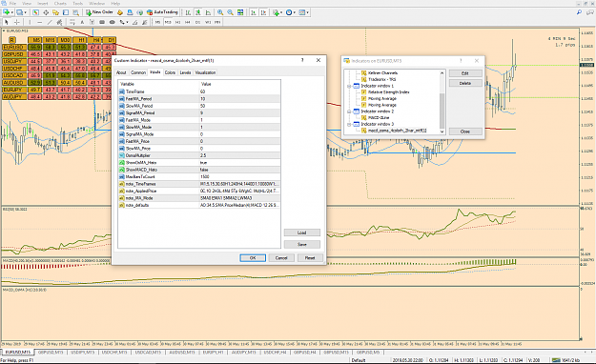596x364 pixels.
Task: Zoom out on the chart
Action: [230, 12]
